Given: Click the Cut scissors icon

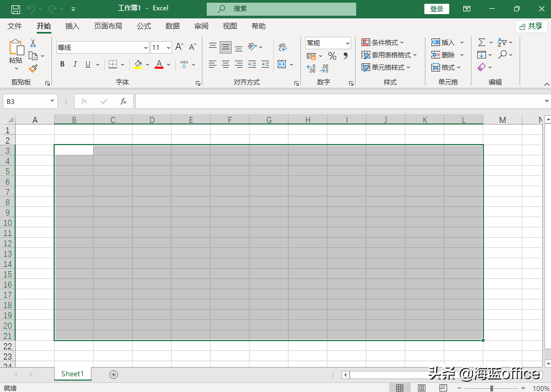Looking at the screenshot, I should pos(33,43).
